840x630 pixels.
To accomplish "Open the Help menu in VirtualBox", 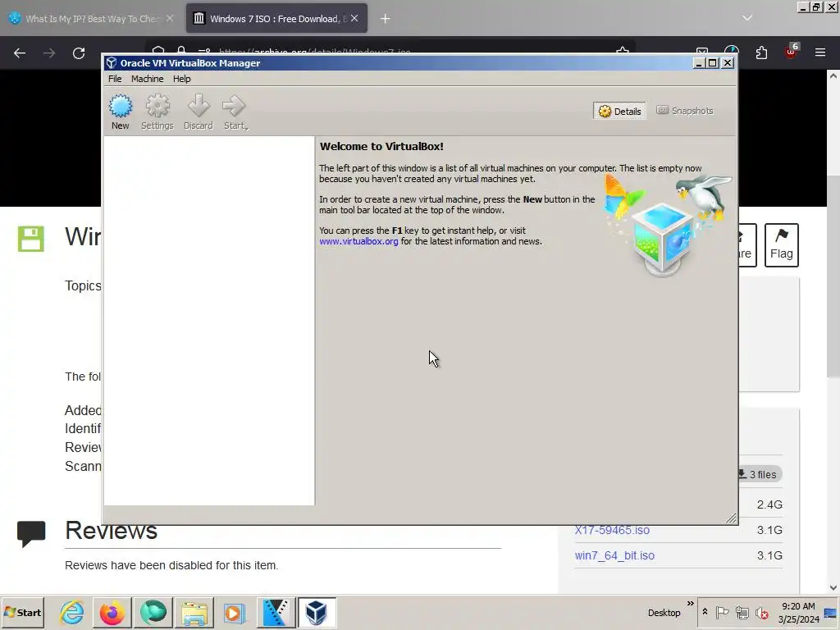I will point(181,79).
